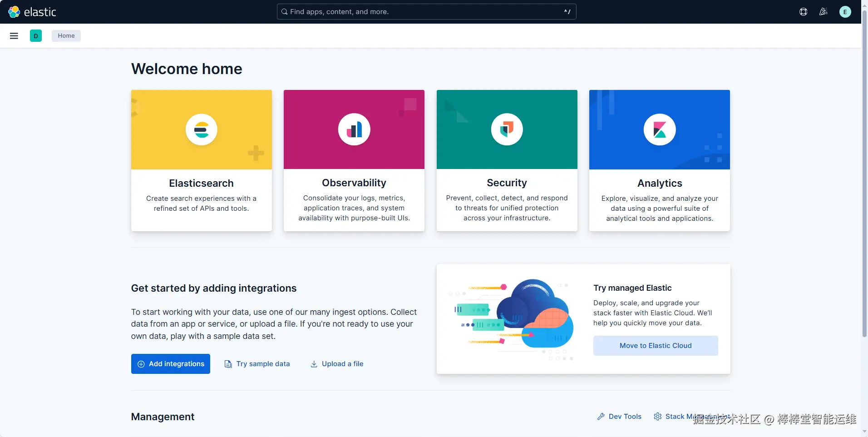Click the Observability card description text
Image resolution: width=868 pixels, height=437 pixels.
pos(354,208)
